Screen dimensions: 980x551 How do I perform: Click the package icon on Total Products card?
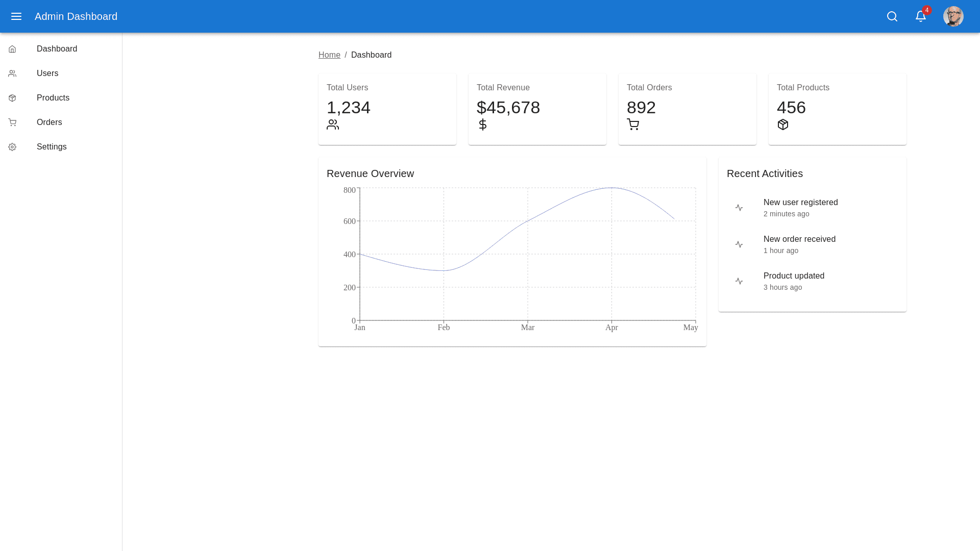pyautogui.click(x=783, y=124)
